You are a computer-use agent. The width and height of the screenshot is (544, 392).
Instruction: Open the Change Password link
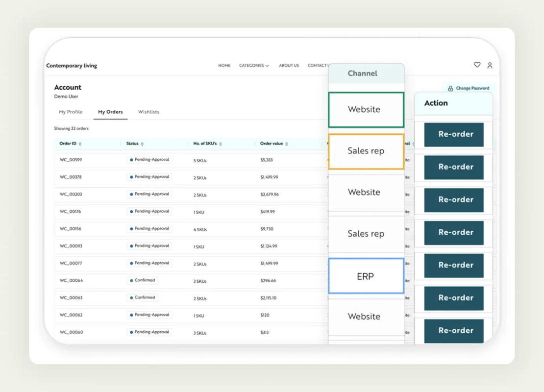point(472,88)
